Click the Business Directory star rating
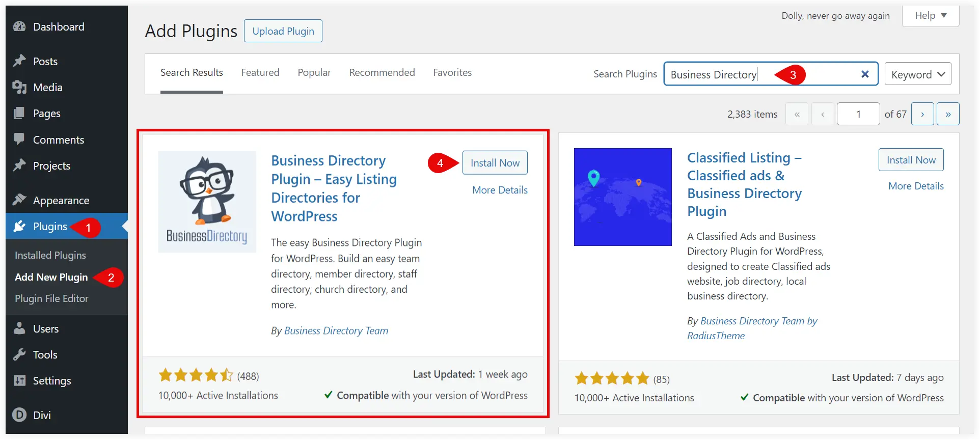Screen dimensions: 980x440 (196, 376)
